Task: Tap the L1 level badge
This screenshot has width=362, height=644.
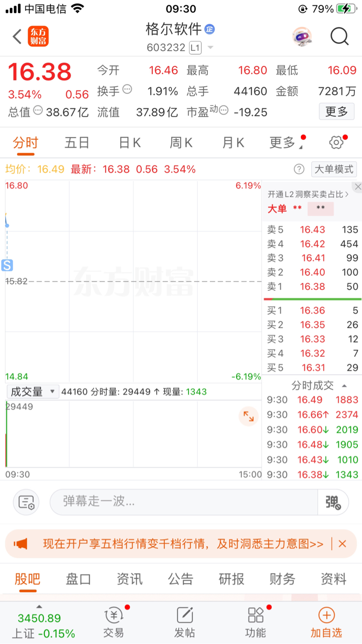Action: click(195, 48)
